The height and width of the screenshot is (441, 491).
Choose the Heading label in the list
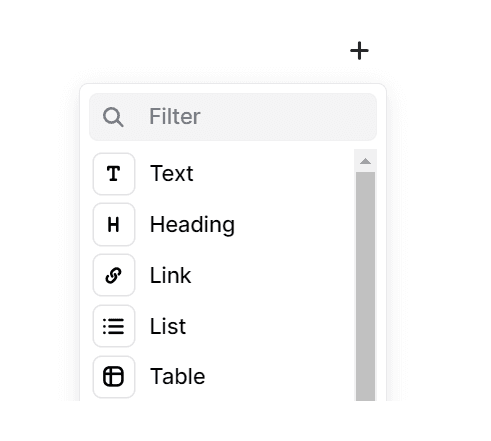pyautogui.click(x=192, y=225)
